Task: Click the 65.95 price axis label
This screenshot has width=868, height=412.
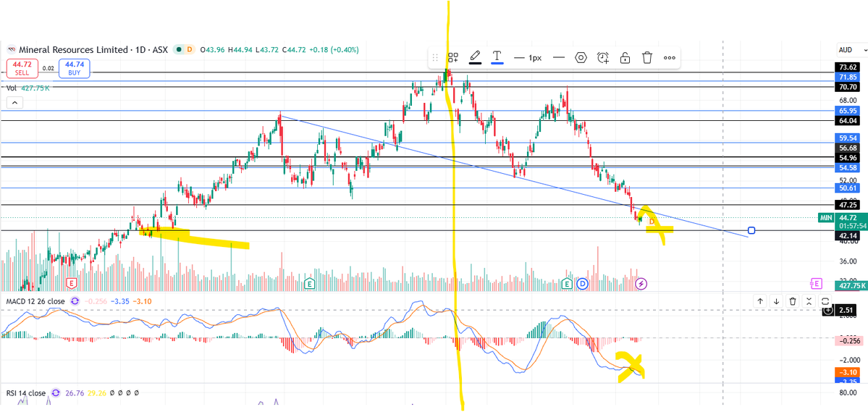Action: pyautogui.click(x=847, y=111)
